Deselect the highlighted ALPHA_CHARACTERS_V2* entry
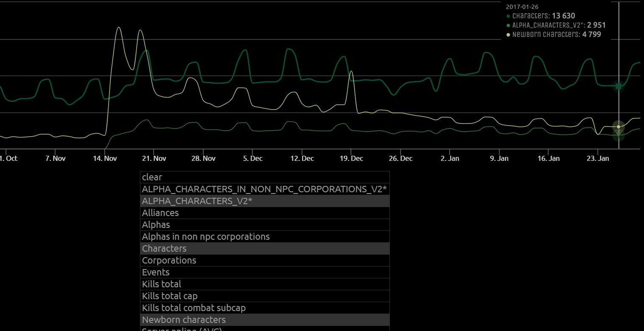Screen dimensions: 644x331 click(x=265, y=201)
